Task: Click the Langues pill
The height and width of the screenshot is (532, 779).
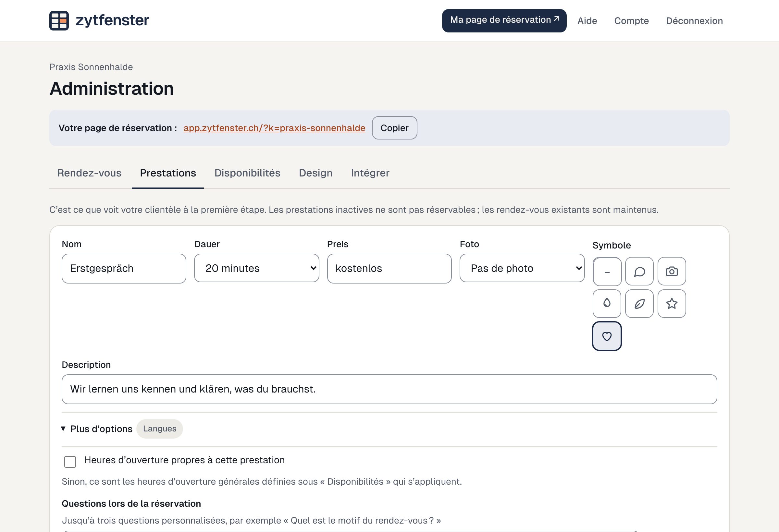Action: click(x=160, y=429)
